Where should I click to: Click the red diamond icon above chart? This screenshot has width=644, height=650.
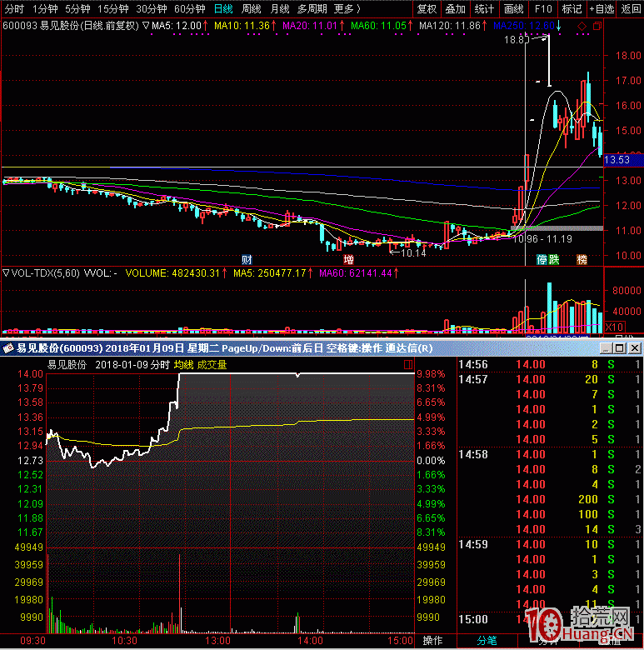pyautogui.click(x=582, y=27)
